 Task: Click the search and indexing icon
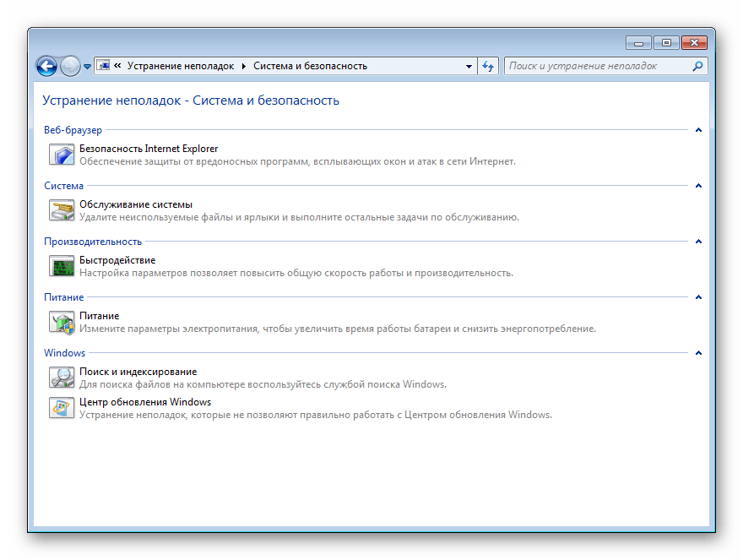pos(62,378)
